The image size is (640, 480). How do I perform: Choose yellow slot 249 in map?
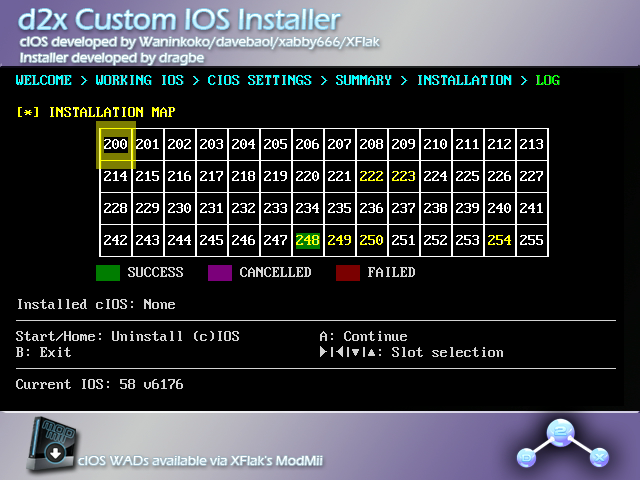point(339,241)
